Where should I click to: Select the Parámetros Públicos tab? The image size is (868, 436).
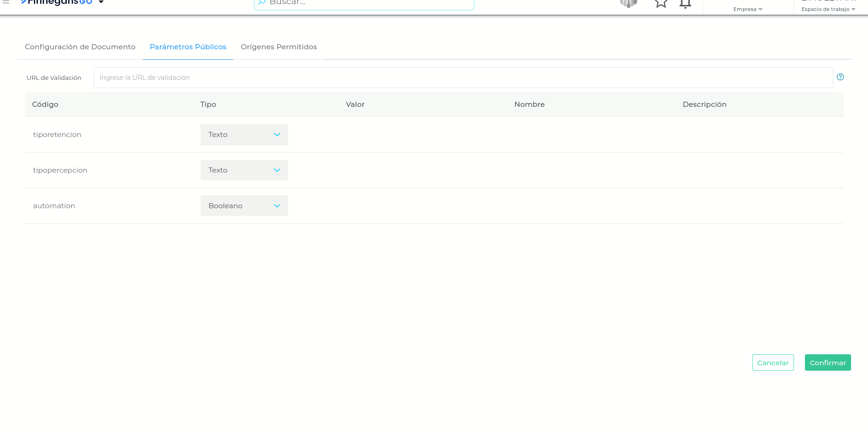[x=188, y=47]
